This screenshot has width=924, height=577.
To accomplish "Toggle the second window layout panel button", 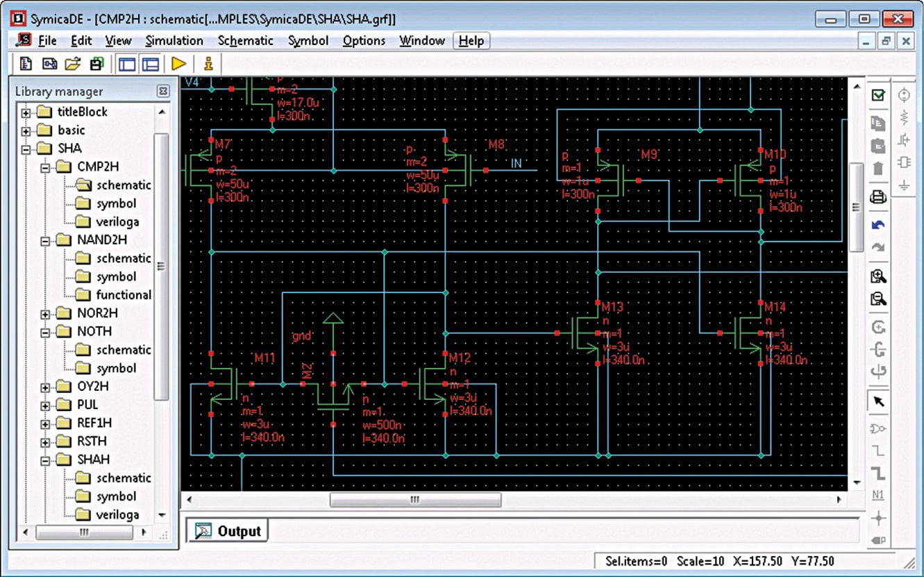I will pos(150,64).
